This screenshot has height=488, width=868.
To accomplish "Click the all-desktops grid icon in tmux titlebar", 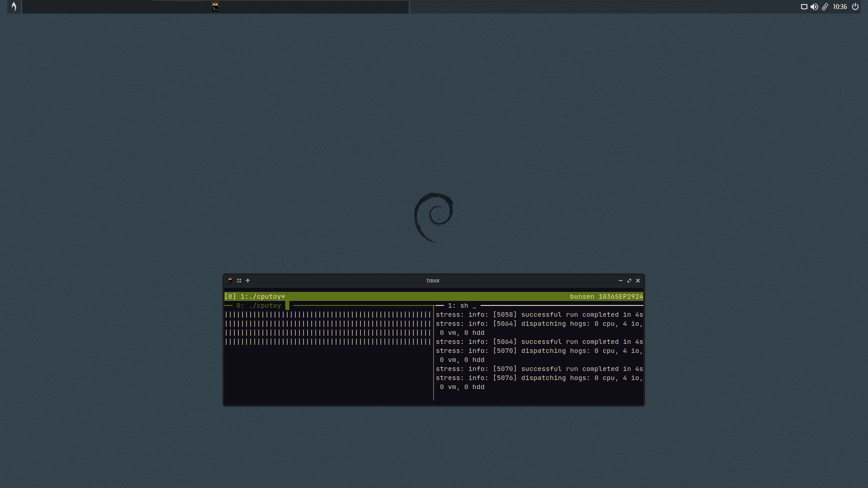I will click(x=239, y=281).
